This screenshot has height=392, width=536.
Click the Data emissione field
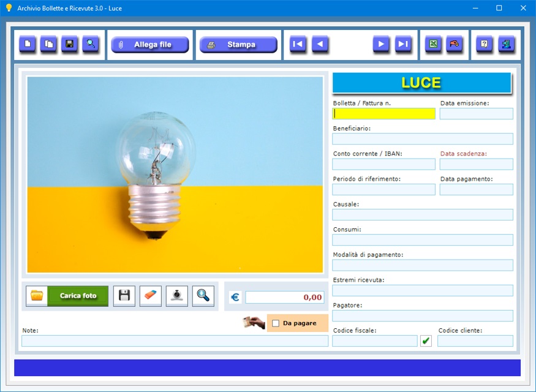pyautogui.click(x=476, y=114)
